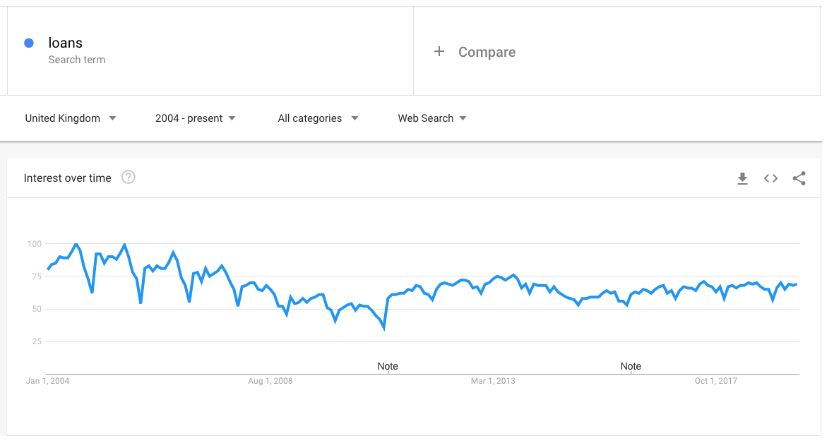
Task: Click the plus icon next to Compare
Action: [x=439, y=51]
